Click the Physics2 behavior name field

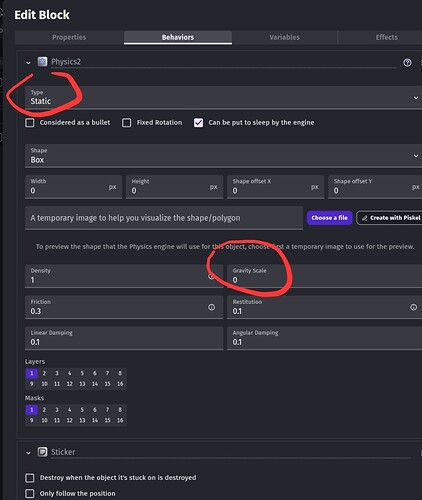pos(224,62)
